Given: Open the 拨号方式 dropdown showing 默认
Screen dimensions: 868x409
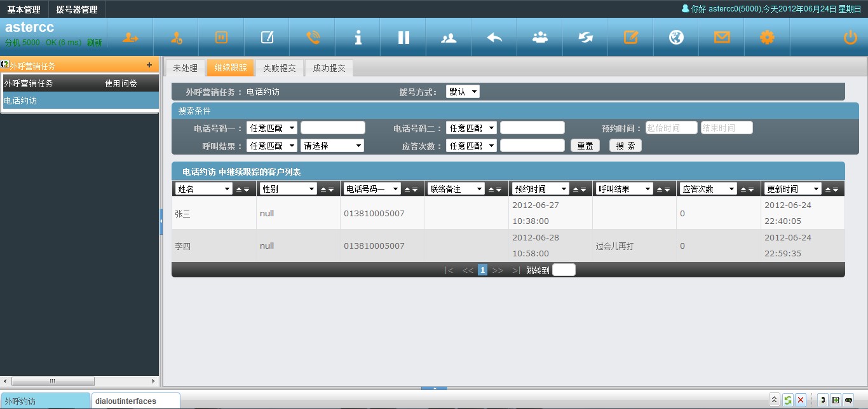Looking at the screenshot, I should [x=463, y=92].
